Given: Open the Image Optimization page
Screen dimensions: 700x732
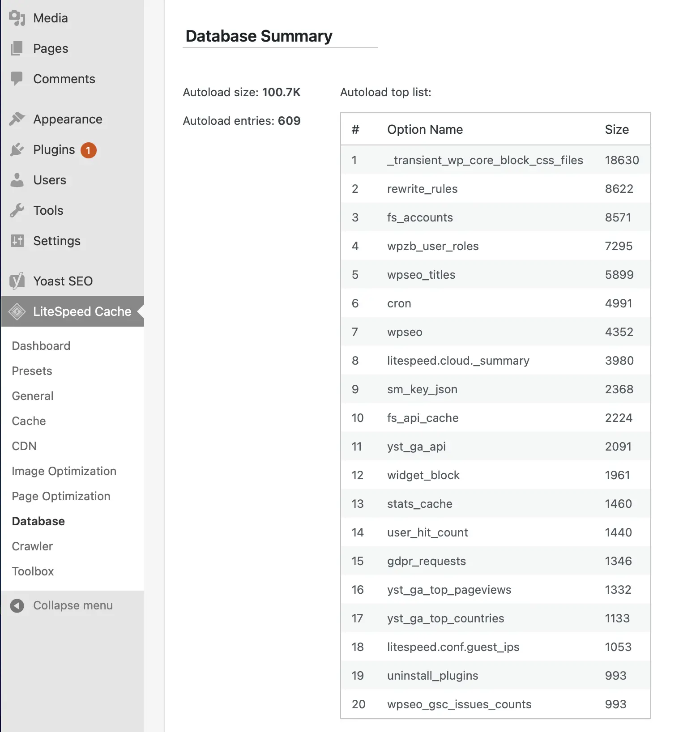Looking at the screenshot, I should coord(64,471).
